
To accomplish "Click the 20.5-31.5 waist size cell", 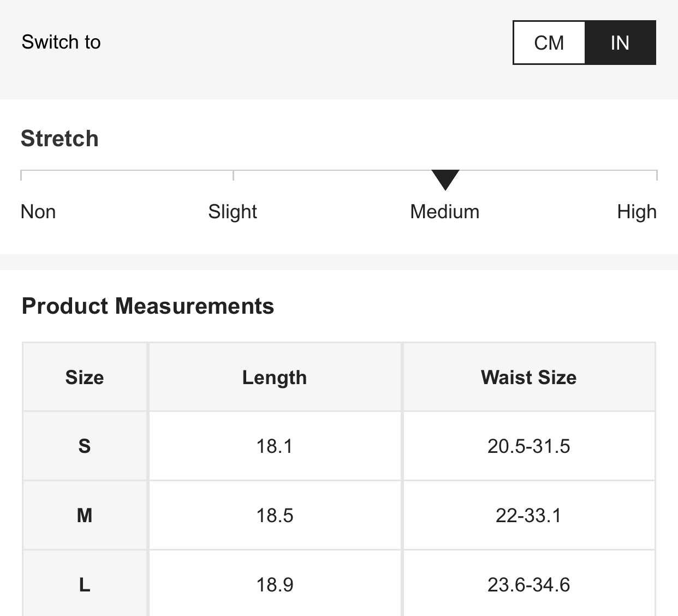I will (528, 446).
